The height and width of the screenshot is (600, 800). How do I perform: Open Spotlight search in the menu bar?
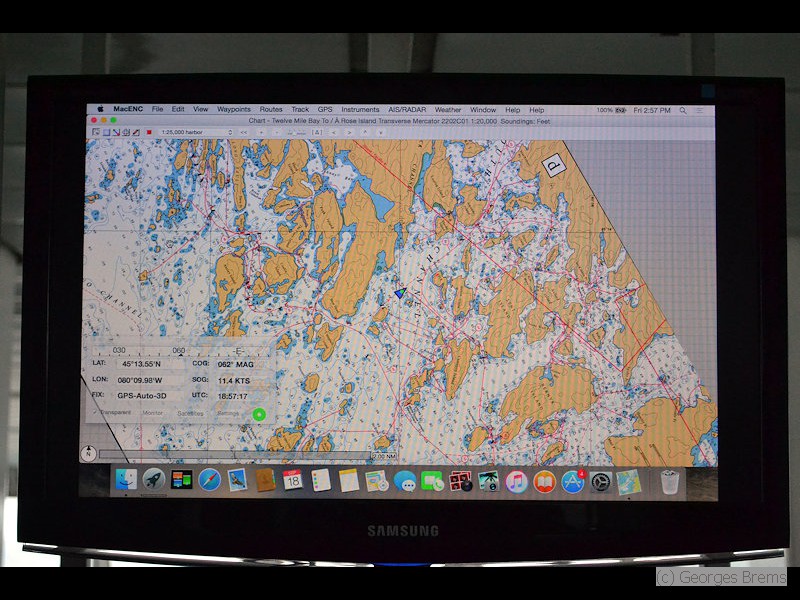point(683,110)
